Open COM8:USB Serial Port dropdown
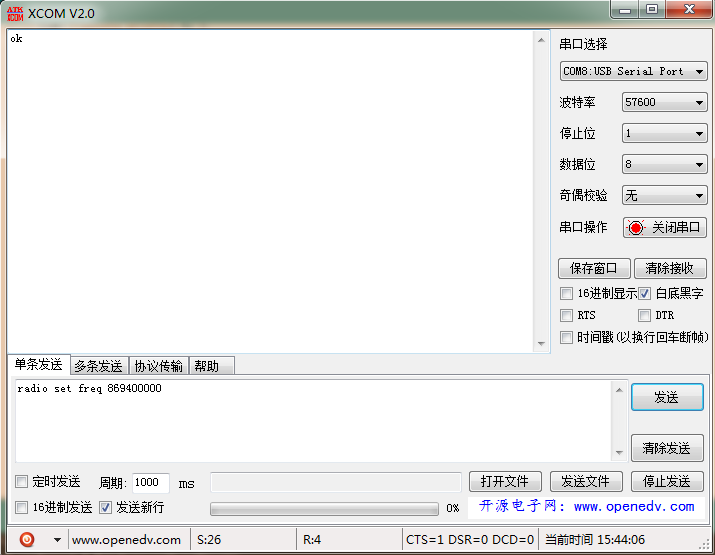 [633, 71]
